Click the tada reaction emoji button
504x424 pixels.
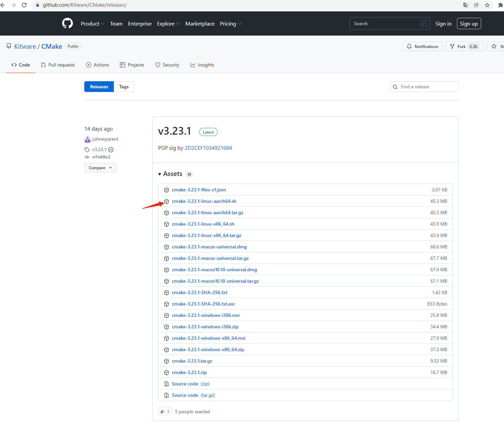[x=165, y=411]
